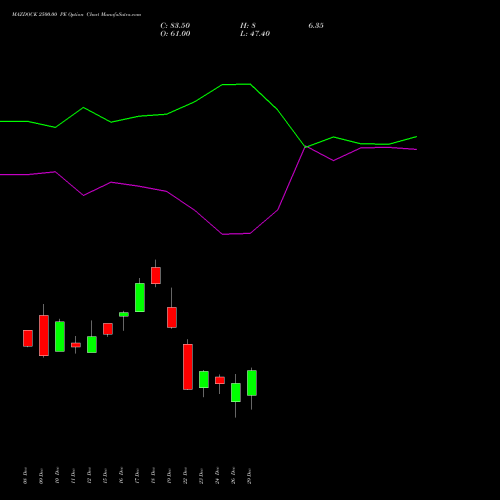Viewport: 500px width, 500px height.
Task: Click the tall red candlestick for 09 Dec
Action: click(44, 335)
